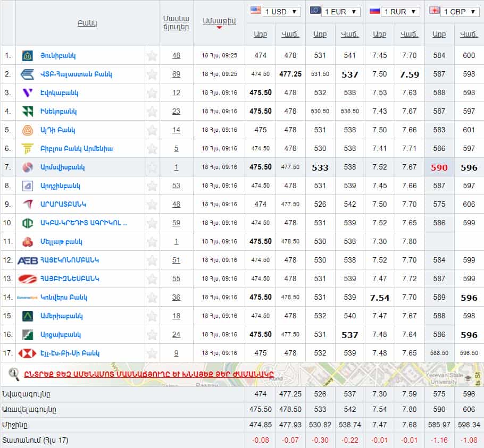
Task: Click the Evocabank purple V logo
Action: click(28, 93)
